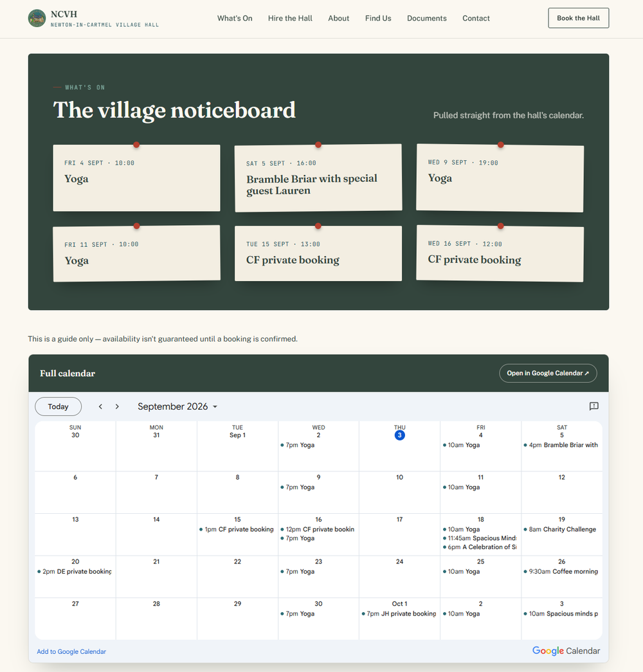Image resolution: width=643 pixels, height=672 pixels.
Task: Open the Fri 11 Sept Yoga note
Action: (136, 254)
